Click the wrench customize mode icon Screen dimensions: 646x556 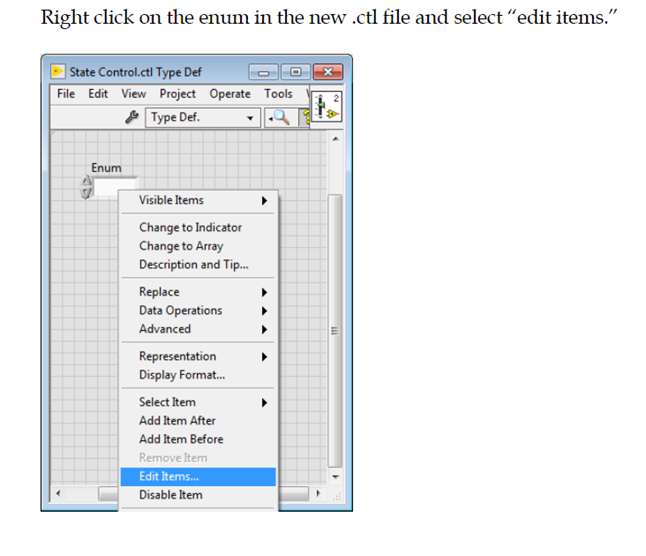tap(132, 117)
